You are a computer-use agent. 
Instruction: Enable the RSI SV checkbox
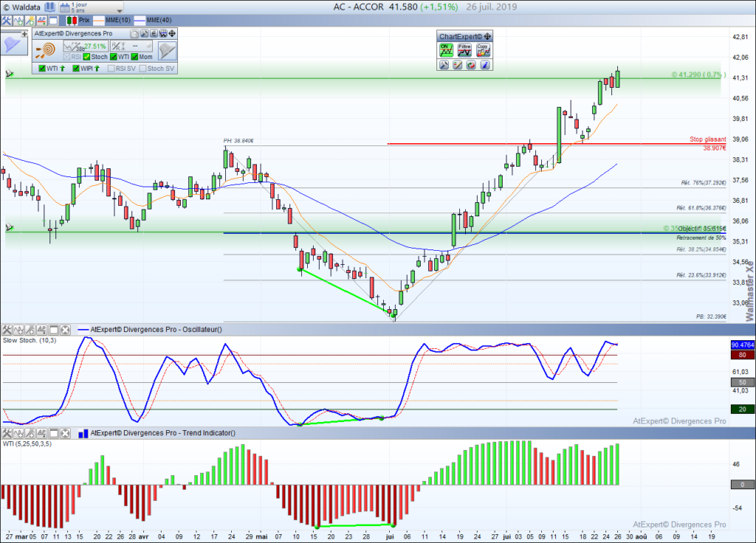coord(111,69)
